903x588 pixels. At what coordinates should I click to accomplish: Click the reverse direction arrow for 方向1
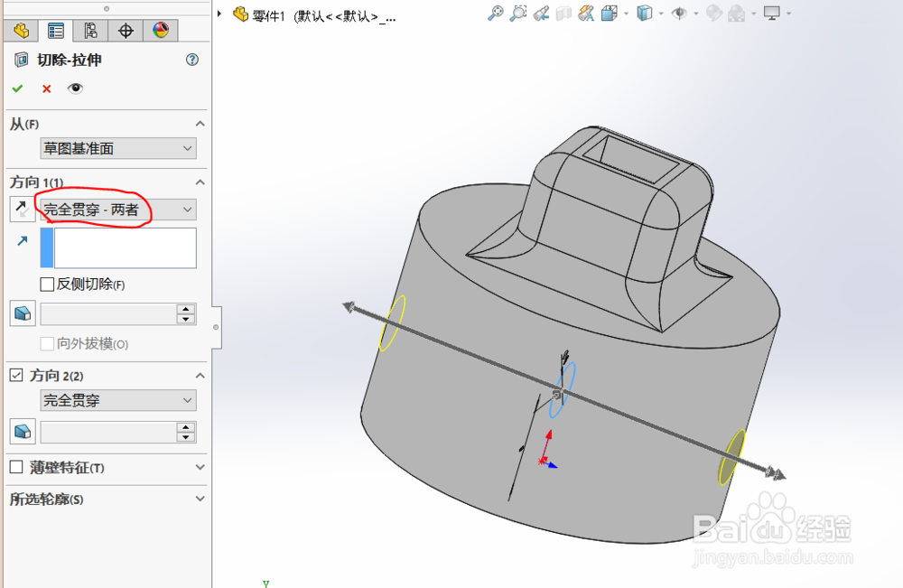pyautogui.click(x=21, y=209)
